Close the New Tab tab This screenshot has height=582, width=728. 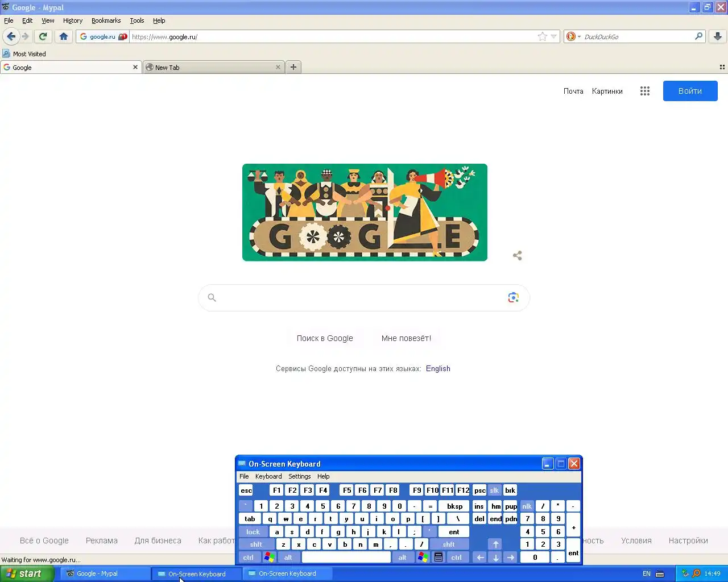click(x=278, y=67)
